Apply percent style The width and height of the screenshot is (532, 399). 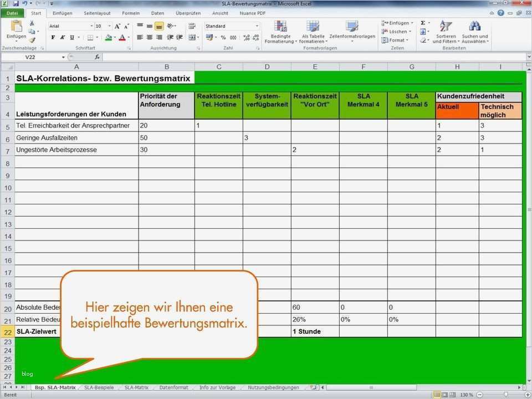(x=223, y=37)
